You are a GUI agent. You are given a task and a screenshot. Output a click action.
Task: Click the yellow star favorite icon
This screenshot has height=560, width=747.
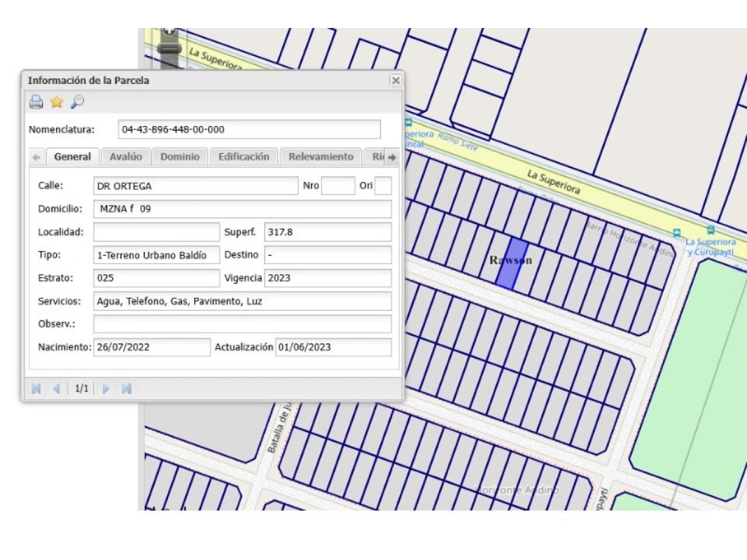tap(57, 102)
